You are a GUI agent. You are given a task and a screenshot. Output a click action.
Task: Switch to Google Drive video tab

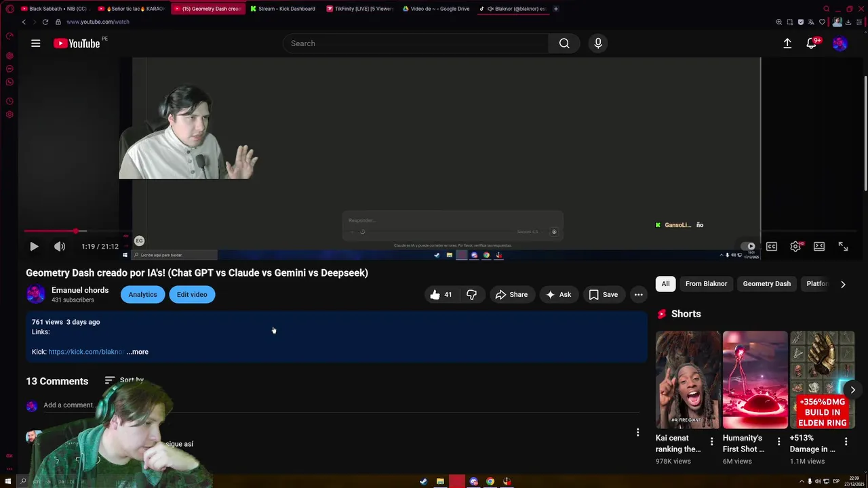pos(436,9)
